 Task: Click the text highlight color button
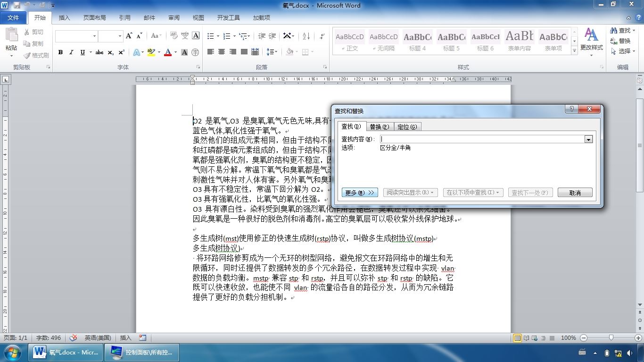(151, 52)
